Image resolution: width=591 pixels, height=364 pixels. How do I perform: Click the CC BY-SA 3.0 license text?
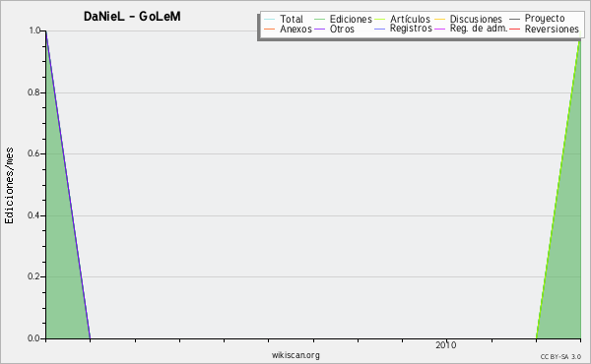point(560,357)
